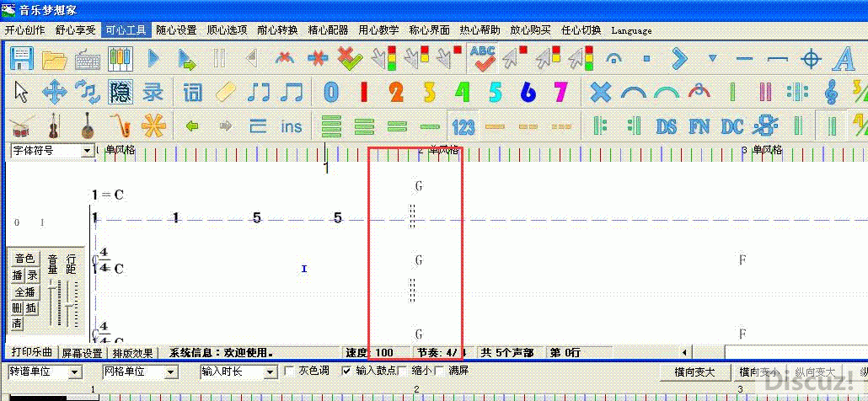Switch to the 屏幕设置 tab

[83, 353]
